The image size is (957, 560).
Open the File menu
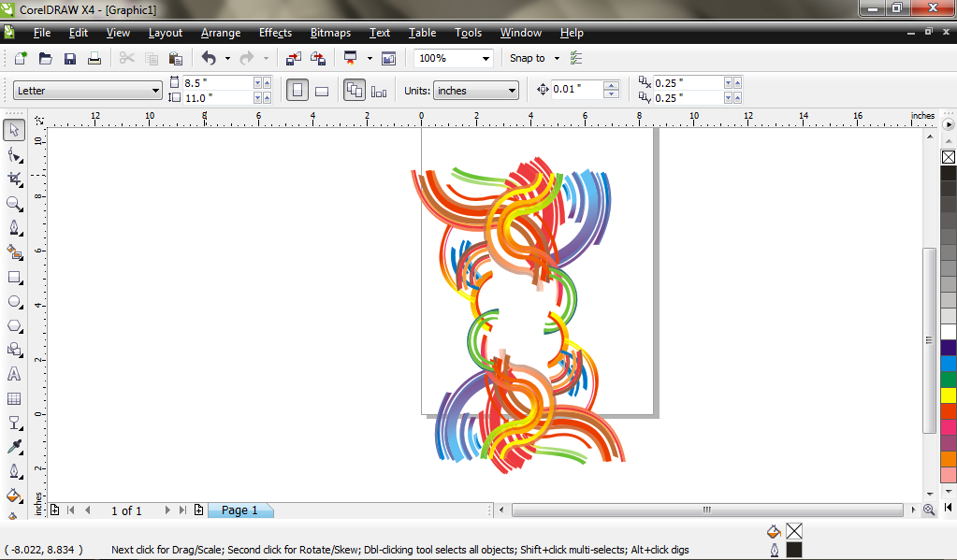(x=41, y=33)
